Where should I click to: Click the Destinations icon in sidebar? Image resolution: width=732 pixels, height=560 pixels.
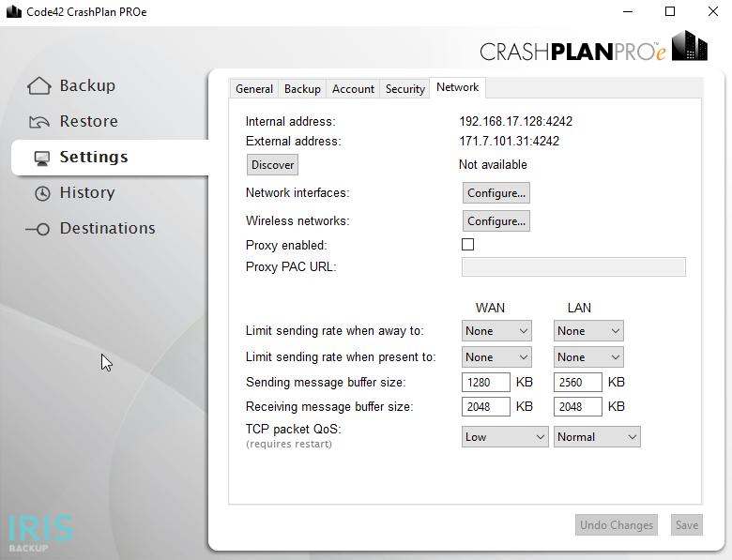pos(38,229)
